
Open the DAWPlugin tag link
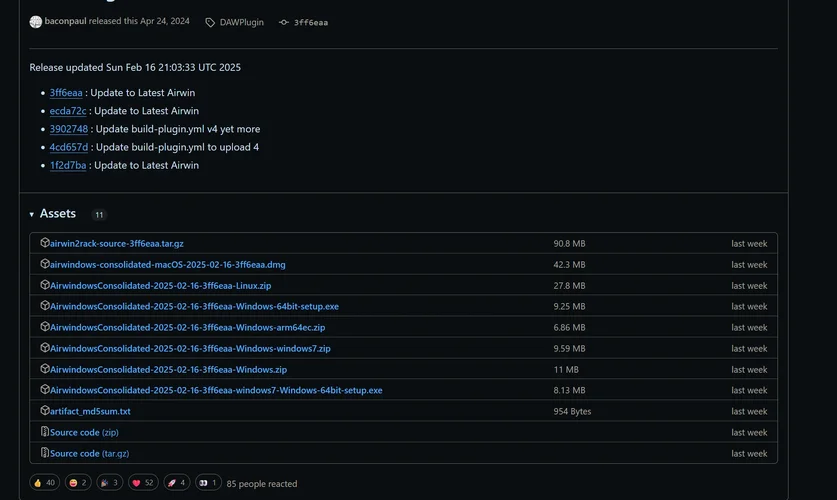[242, 22]
